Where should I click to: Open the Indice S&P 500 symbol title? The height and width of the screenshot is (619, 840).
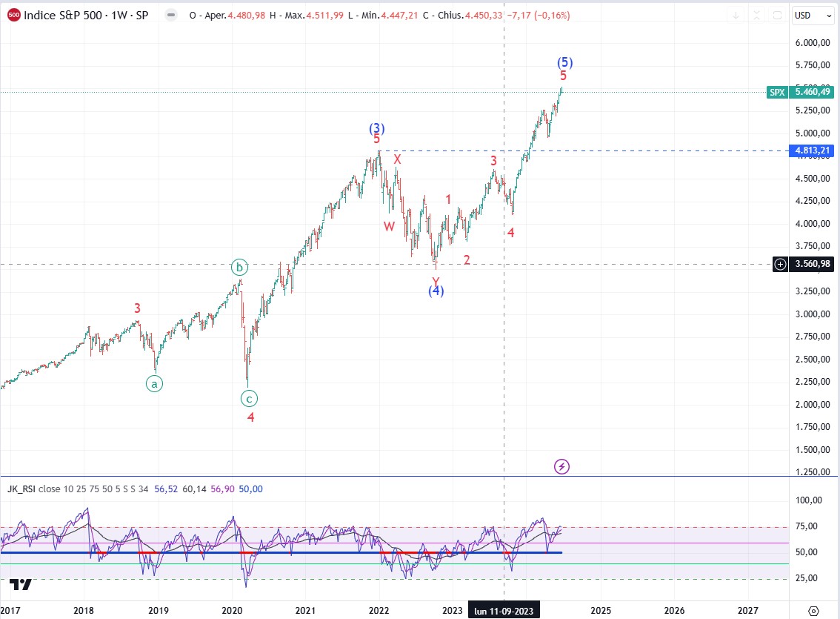[86, 15]
